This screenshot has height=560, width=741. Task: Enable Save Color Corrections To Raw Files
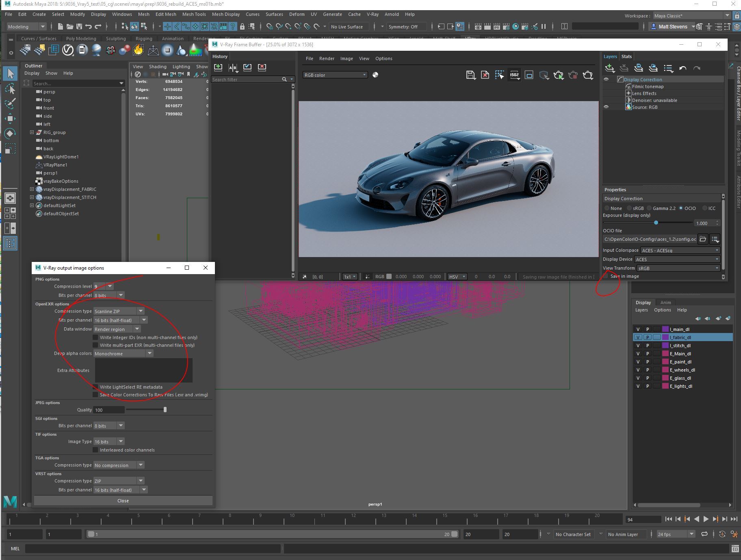coord(95,395)
